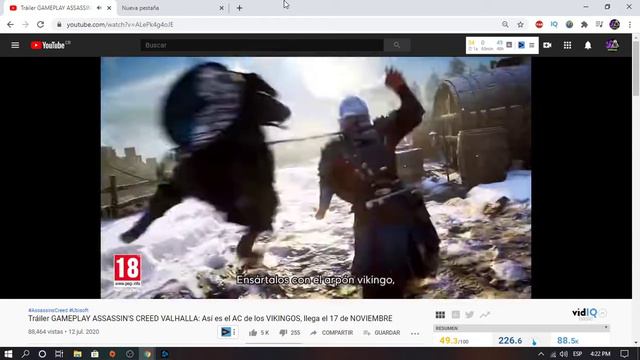Bookmark this page with the star
This screenshot has width=640, height=360.
coord(520,24)
